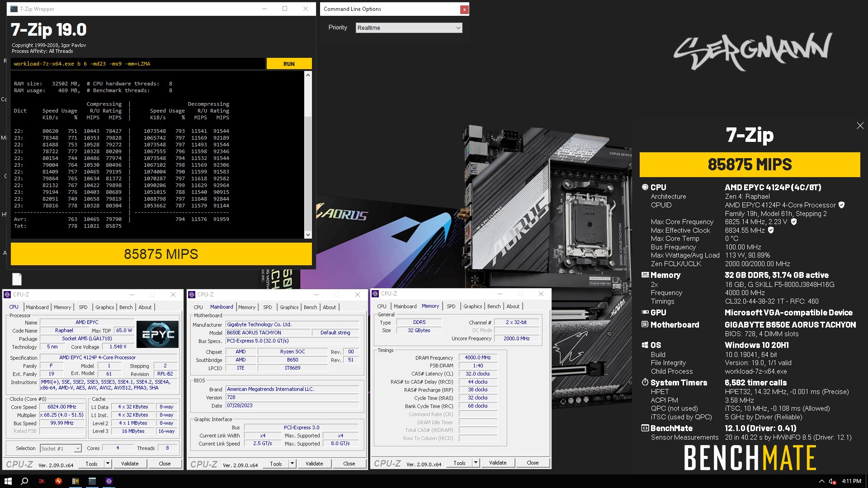Click the Uncore Frequency 2000.0 MHz value
The height and width of the screenshot is (488, 868).
[517, 338]
